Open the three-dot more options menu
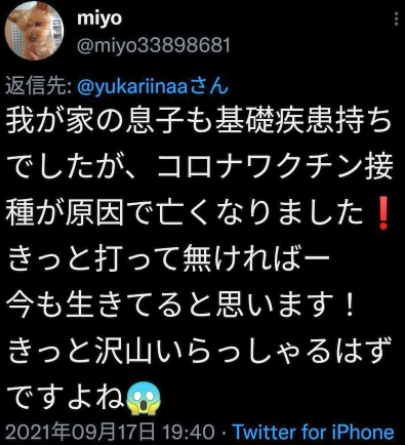The height and width of the screenshot is (445, 405). (396, 19)
